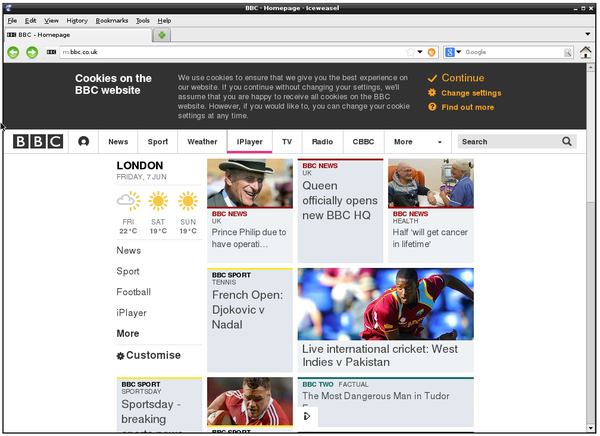The width and height of the screenshot is (600, 436).
Task: Open iPlayer in the BBC navigation bar
Action: click(249, 142)
